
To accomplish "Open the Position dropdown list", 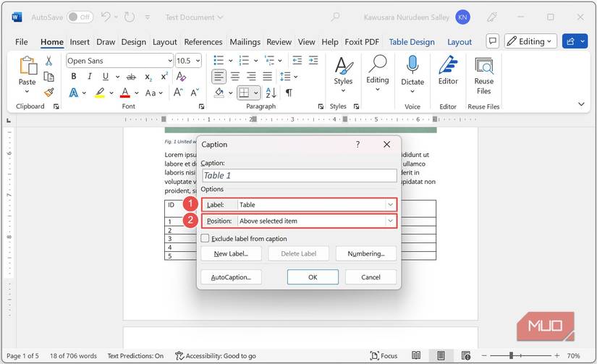I will tap(390, 221).
